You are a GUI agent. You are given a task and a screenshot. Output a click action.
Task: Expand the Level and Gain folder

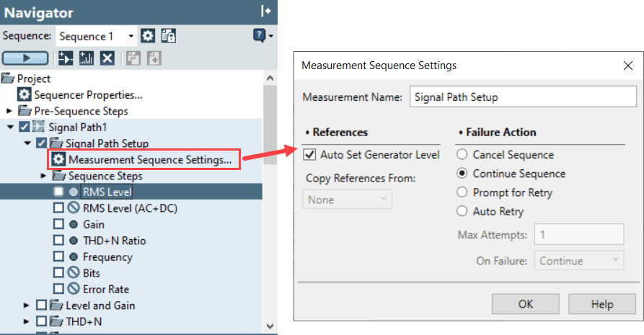[27, 305]
